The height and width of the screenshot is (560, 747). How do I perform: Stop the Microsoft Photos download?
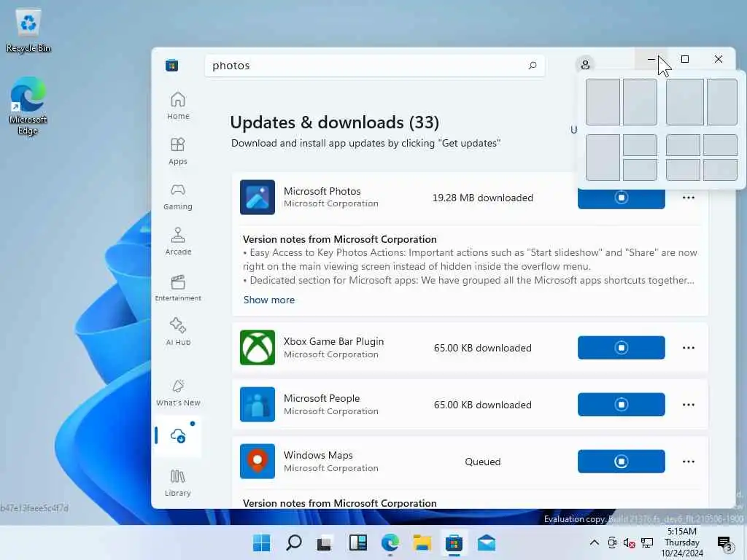coord(622,199)
